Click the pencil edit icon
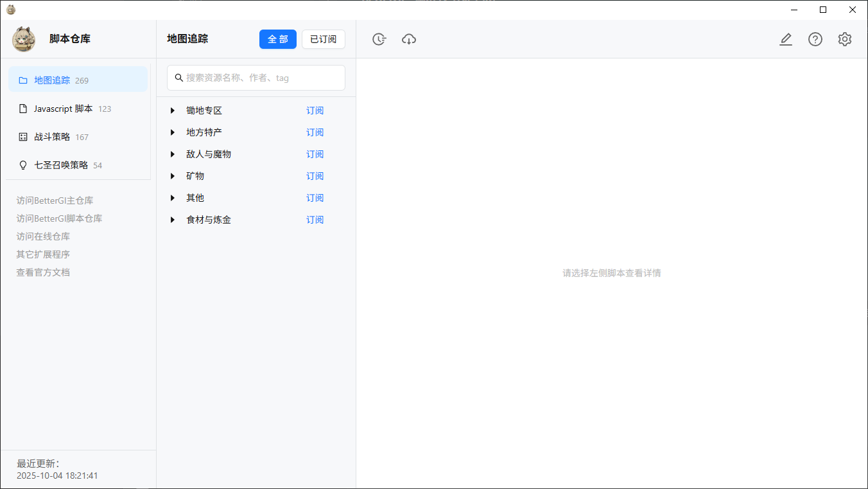Screen dimensions: 868x489 point(786,39)
